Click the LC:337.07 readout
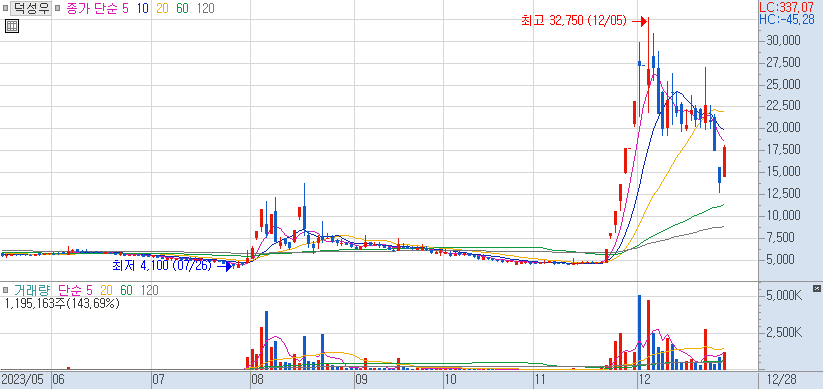 (x=787, y=7)
